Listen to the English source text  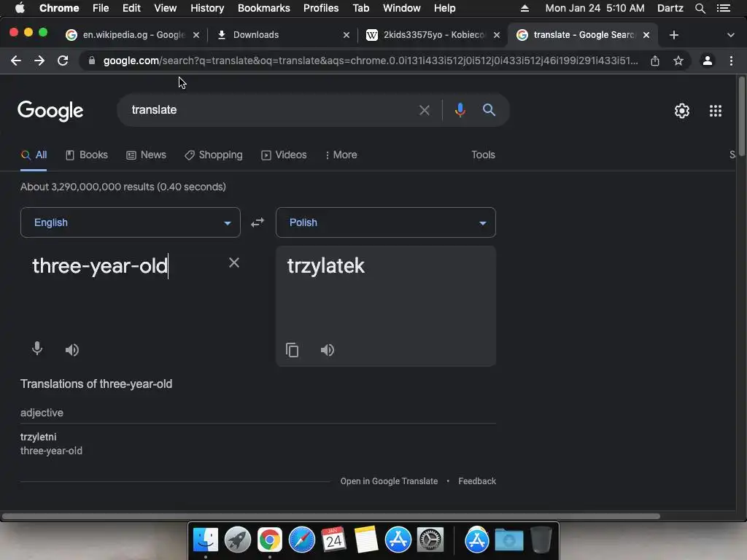click(x=72, y=350)
